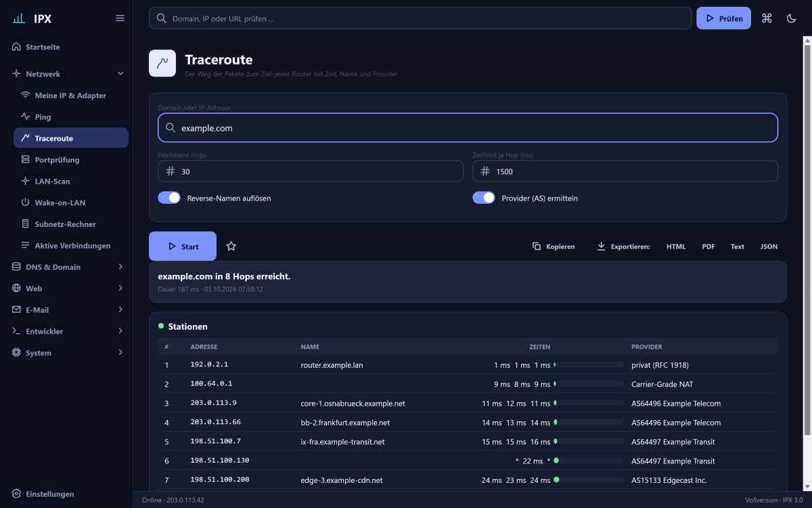This screenshot has height=508, width=812.
Task: Export results as Text
Action: coord(738,247)
